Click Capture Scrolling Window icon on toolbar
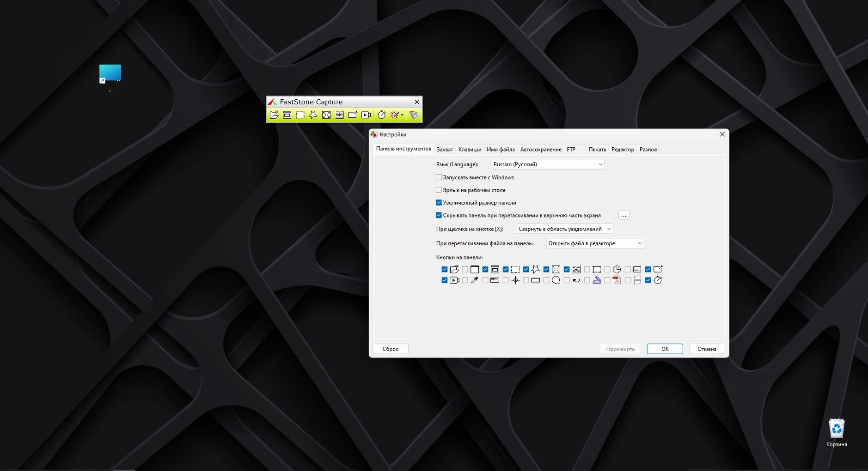Screen dimensions: 868x471 coord(340,115)
